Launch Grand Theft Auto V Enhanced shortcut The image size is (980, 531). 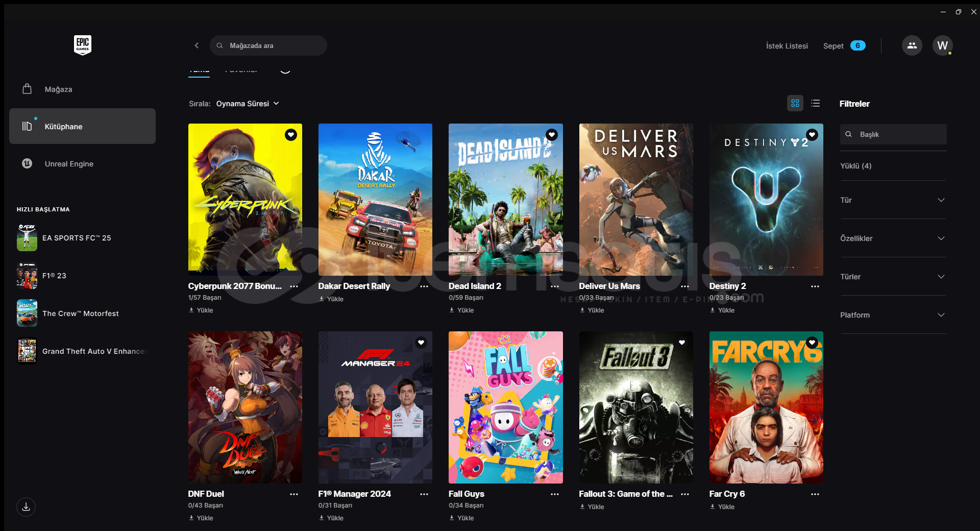point(82,351)
